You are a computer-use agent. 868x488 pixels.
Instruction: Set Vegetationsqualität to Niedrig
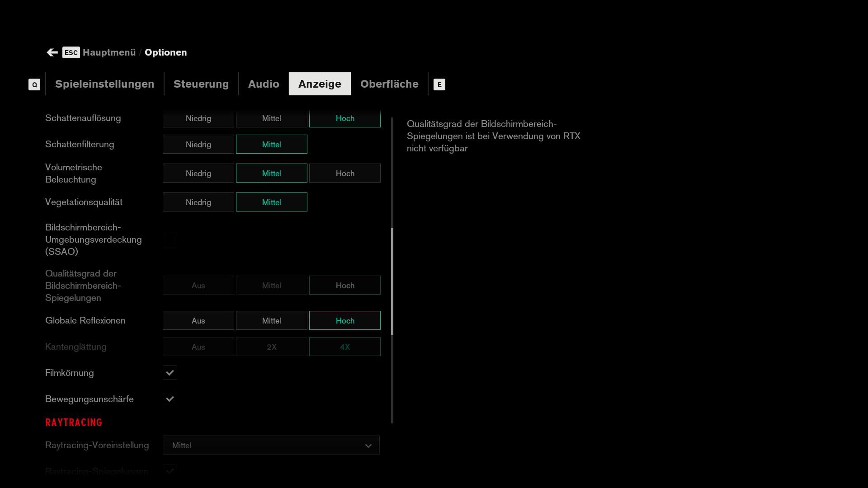[x=198, y=202]
